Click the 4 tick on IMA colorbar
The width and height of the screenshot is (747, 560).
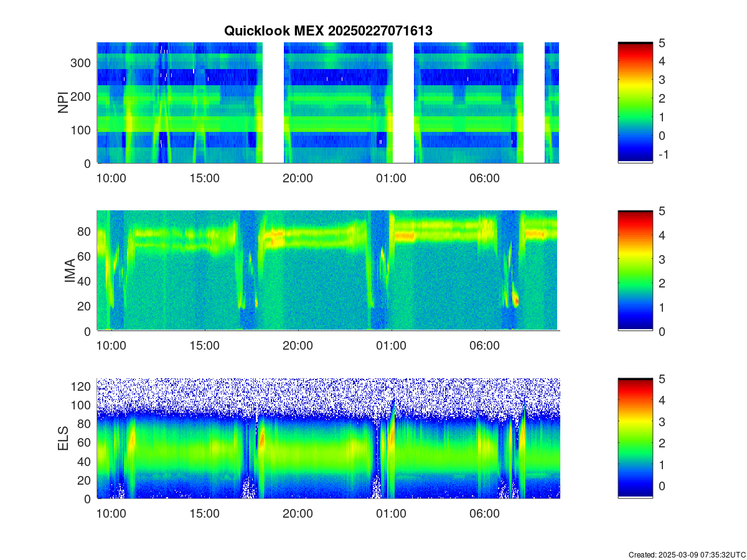point(662,235)
